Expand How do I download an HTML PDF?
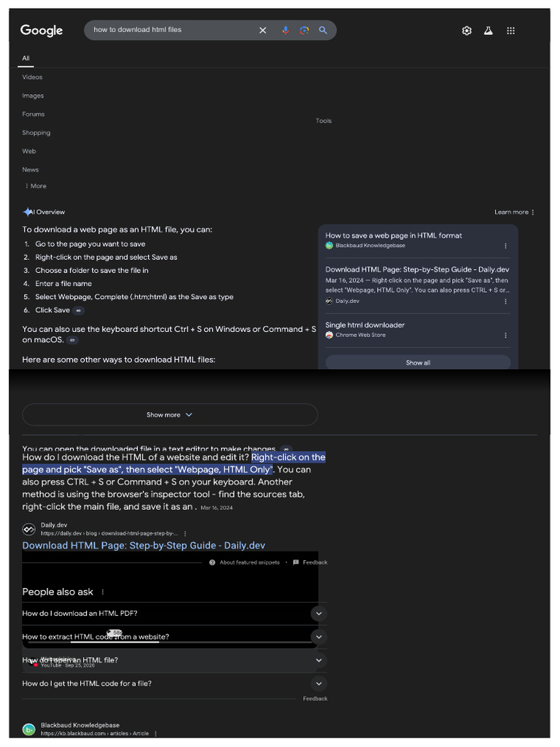560x747 pixels. click(174, 614)
